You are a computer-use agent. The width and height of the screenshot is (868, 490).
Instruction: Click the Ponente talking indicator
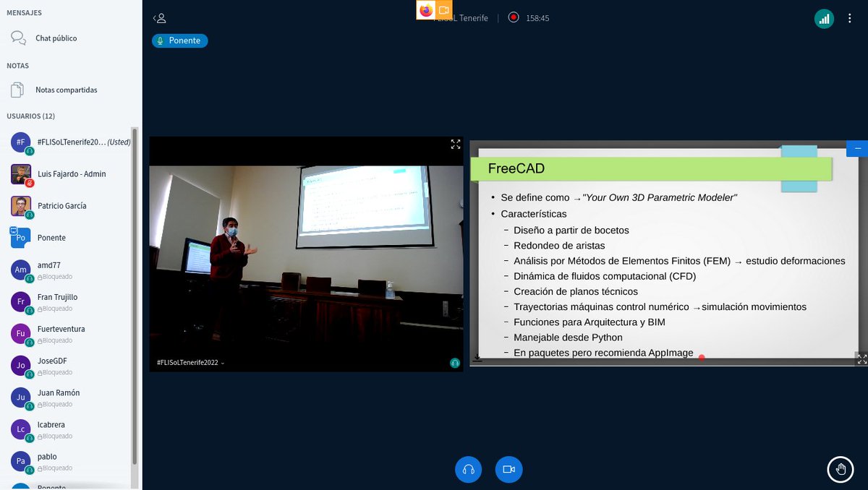click(x=180, y=40)
